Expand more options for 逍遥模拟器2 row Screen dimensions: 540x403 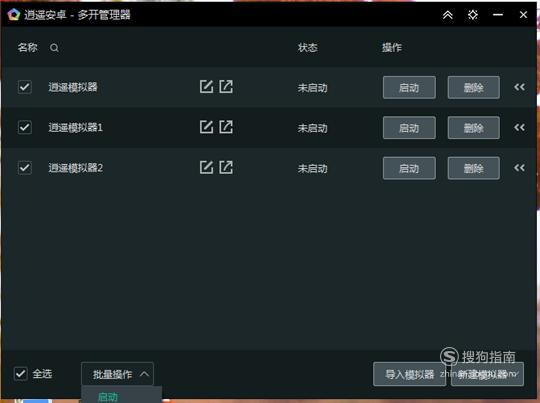[519, 168]
